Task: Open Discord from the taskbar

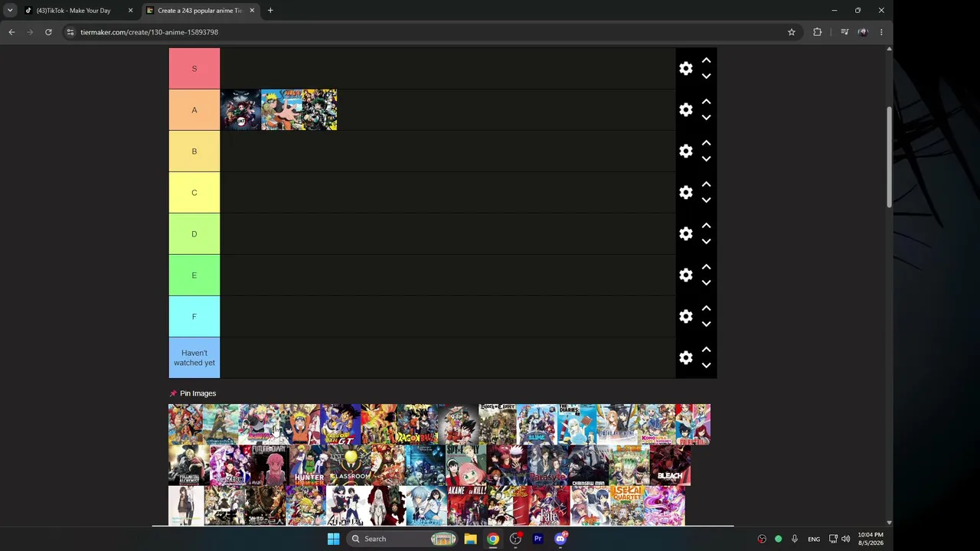Action: point(560,539)
